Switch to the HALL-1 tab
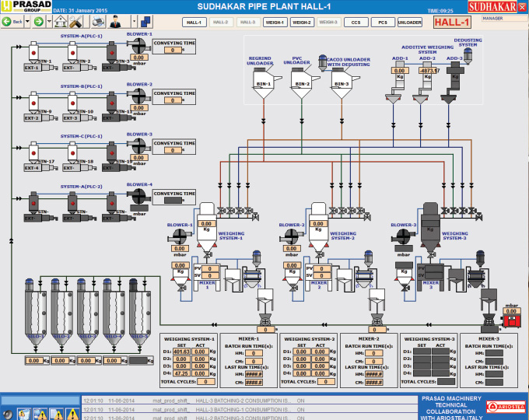This screenshot has width=529, height=420. [194, 23]
